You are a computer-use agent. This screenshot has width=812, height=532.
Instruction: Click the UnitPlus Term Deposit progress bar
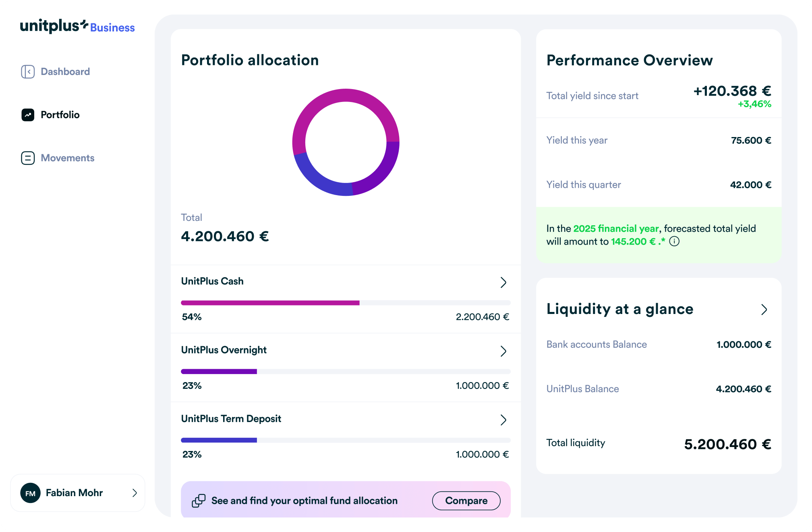pos(346,440)
